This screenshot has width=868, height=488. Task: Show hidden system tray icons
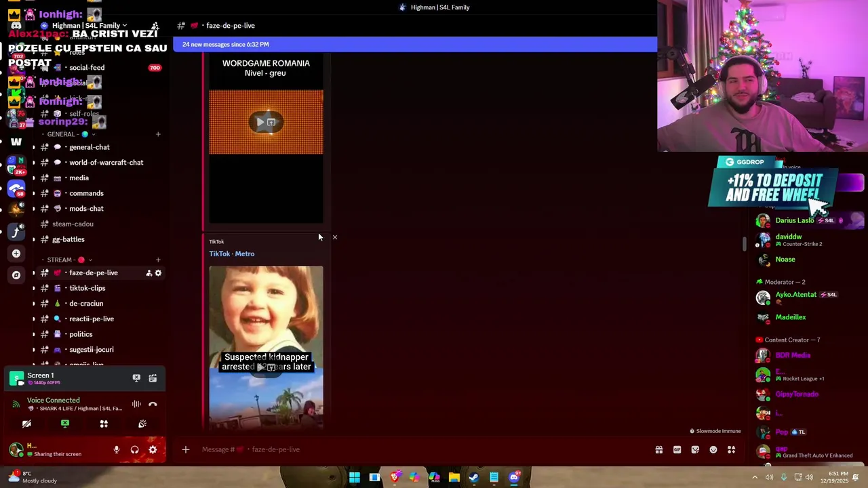coord(754,477)
